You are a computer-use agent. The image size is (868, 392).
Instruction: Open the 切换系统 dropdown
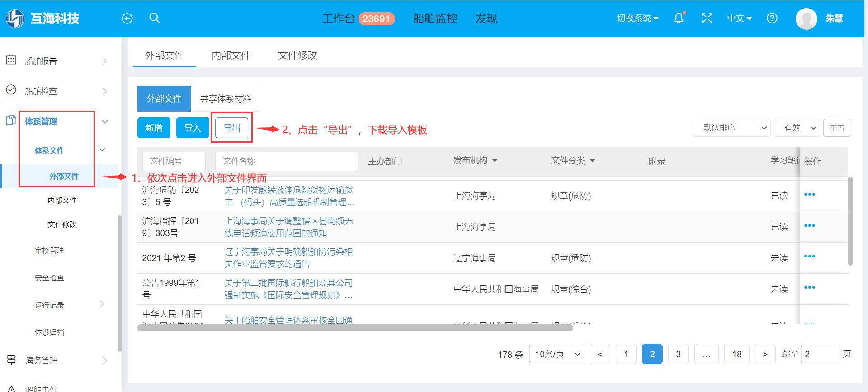point(638,19)
